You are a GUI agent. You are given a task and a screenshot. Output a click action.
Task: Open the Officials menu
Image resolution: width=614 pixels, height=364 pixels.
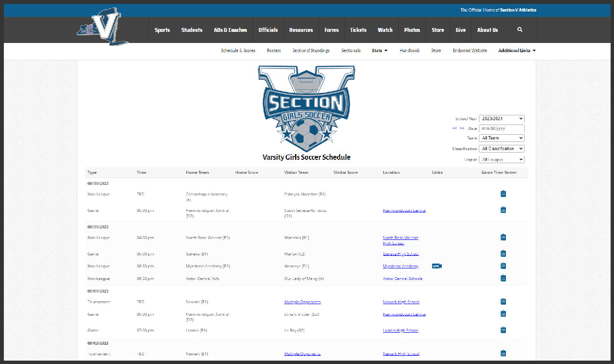(x=268, y=30)
